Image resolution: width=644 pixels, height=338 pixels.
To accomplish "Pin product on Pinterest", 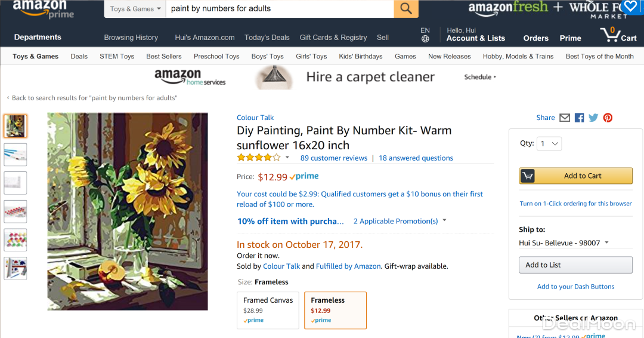I will point(608,118).
